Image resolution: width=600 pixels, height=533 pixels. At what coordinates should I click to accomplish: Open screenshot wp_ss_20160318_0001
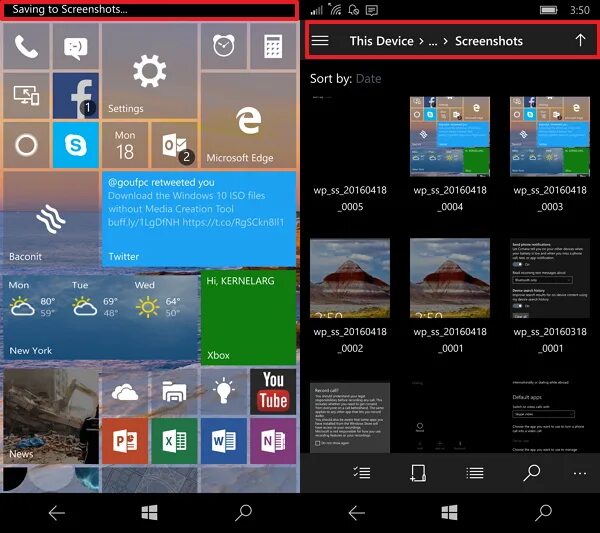pyautogui.click(x=550, y=295)
